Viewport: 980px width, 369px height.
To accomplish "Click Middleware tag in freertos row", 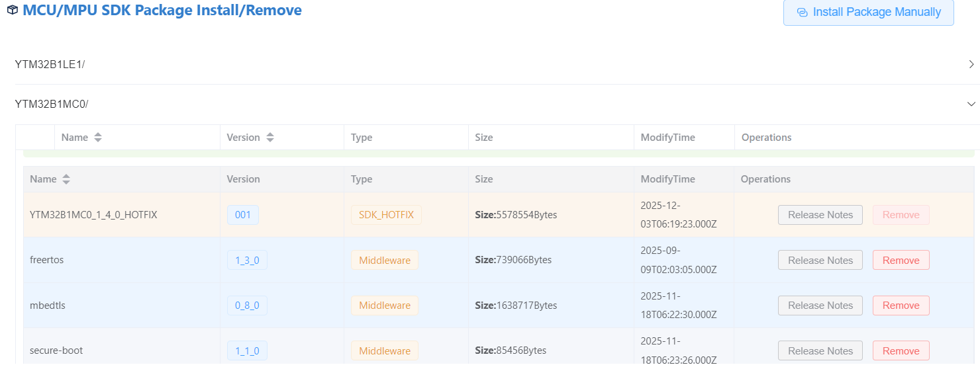I will tap(385, 260).
